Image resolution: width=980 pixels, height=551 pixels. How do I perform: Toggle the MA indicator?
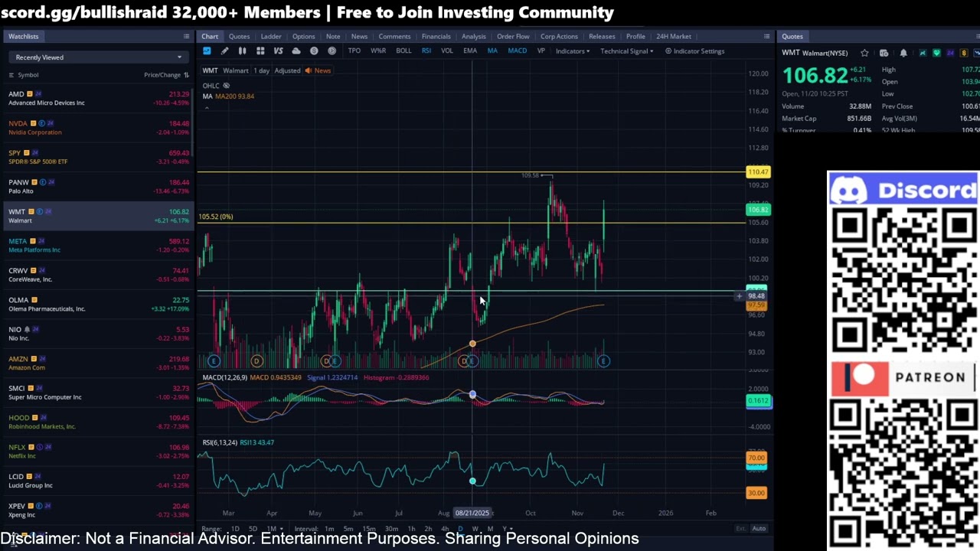click(x=492, y=51)
